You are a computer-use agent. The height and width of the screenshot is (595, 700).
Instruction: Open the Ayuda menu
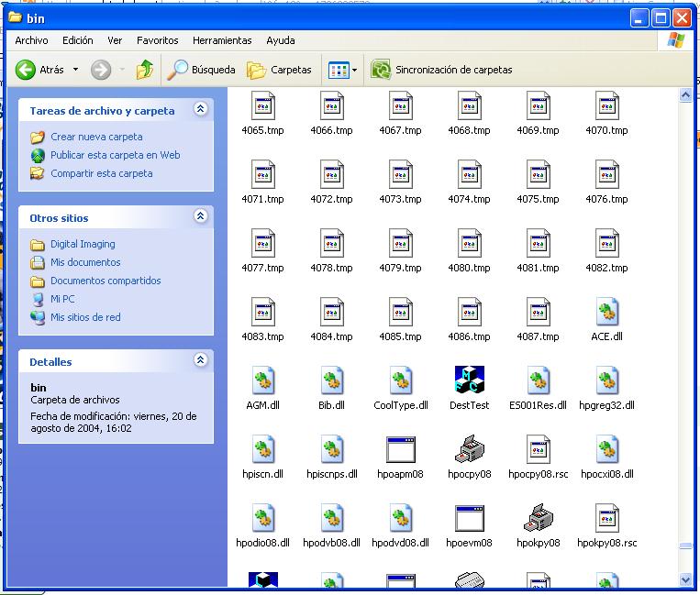pos(281,40)
